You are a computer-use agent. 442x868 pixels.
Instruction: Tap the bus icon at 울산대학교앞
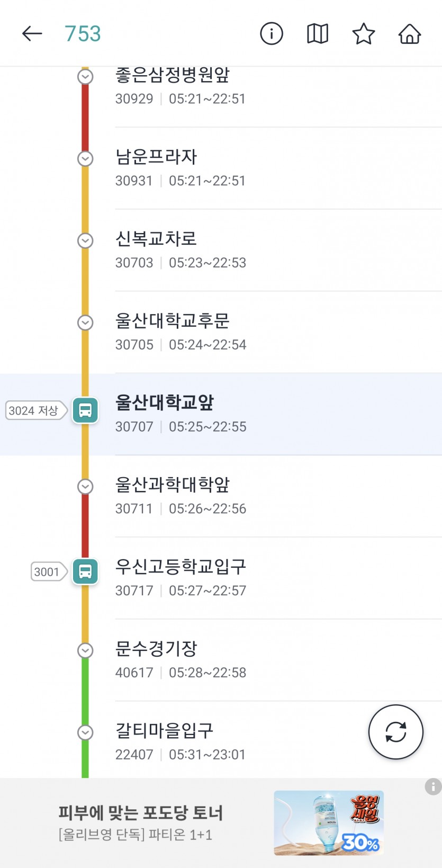85,410
